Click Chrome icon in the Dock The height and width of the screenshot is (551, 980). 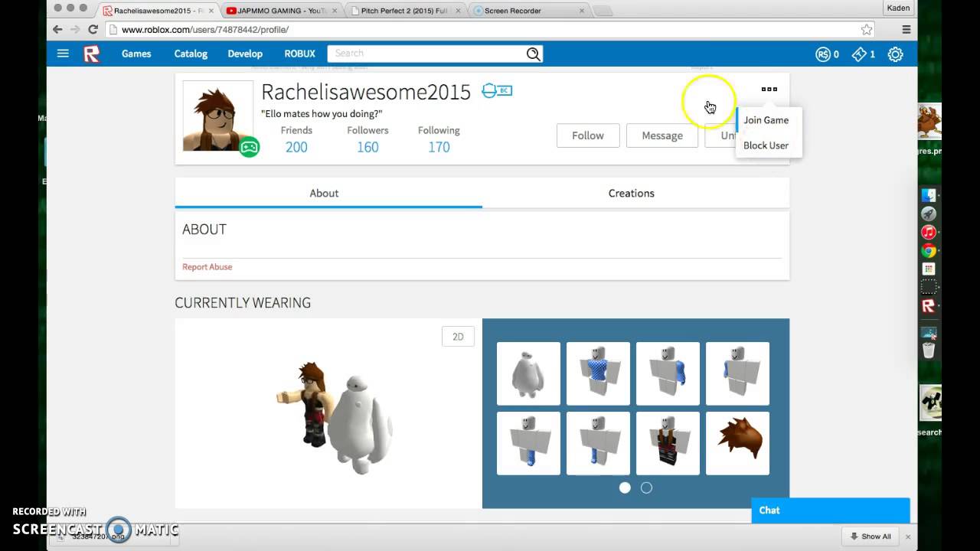pos(929,250)
